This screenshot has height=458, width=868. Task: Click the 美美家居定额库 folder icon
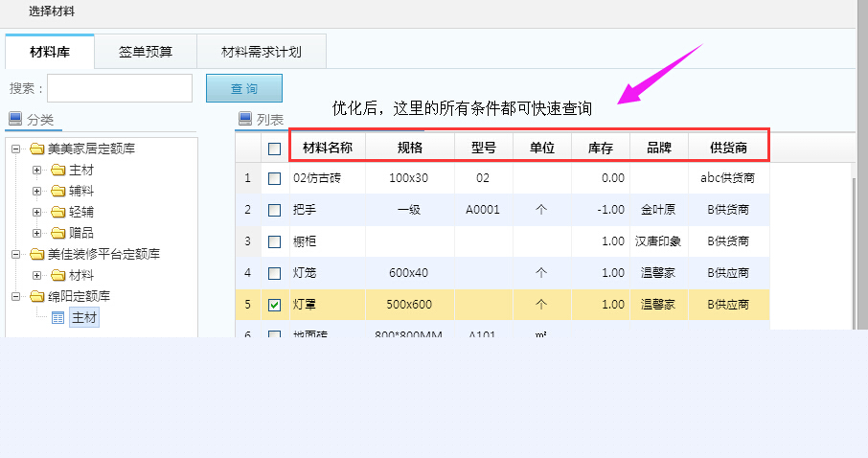click(37, 149)
